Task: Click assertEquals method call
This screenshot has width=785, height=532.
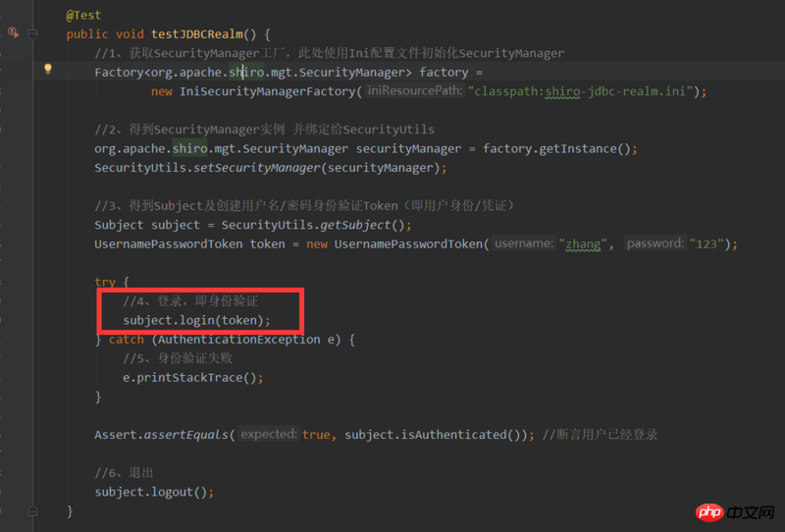Action: (186, 435)
